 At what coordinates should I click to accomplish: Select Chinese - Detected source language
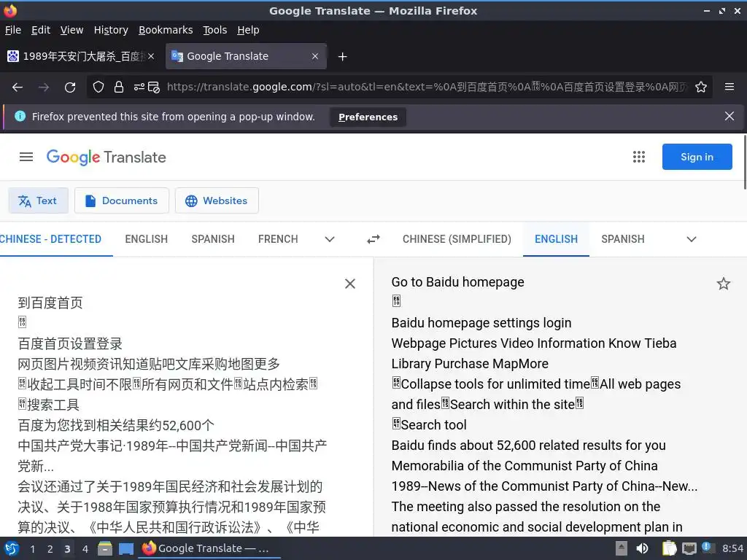coord(50,239)
